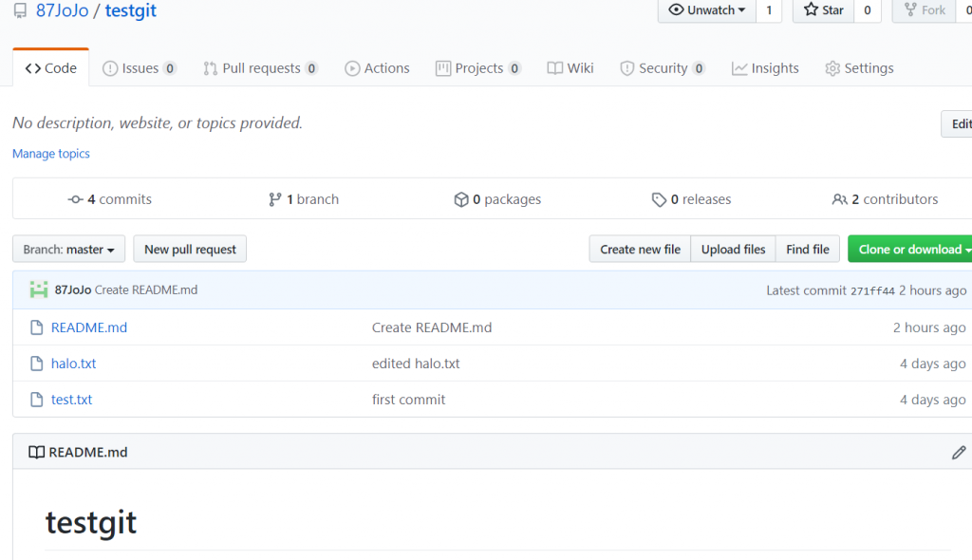View the 4 commits history
The height and width of the screenshot is (560, 972).
pos(110,199)
